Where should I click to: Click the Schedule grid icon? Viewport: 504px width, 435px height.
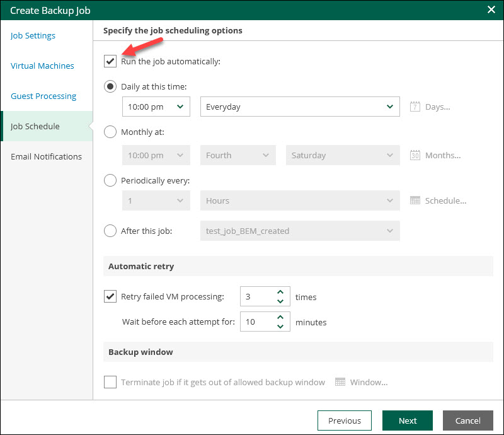[415, 200]
